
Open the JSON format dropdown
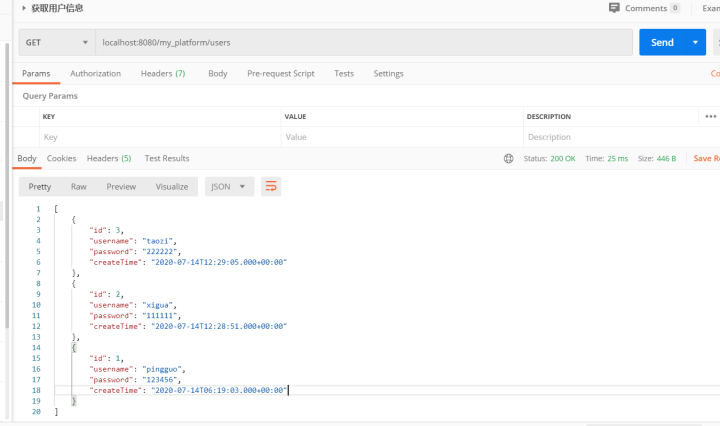point(229,187)
